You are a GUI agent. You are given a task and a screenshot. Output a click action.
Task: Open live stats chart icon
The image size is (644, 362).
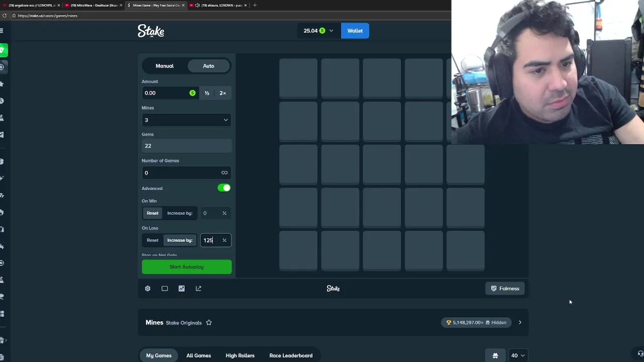click(182, 289)
